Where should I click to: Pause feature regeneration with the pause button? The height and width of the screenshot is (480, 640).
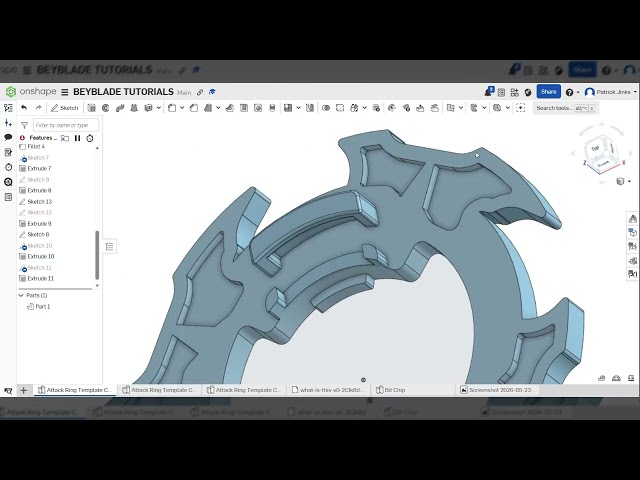(77, 138)
